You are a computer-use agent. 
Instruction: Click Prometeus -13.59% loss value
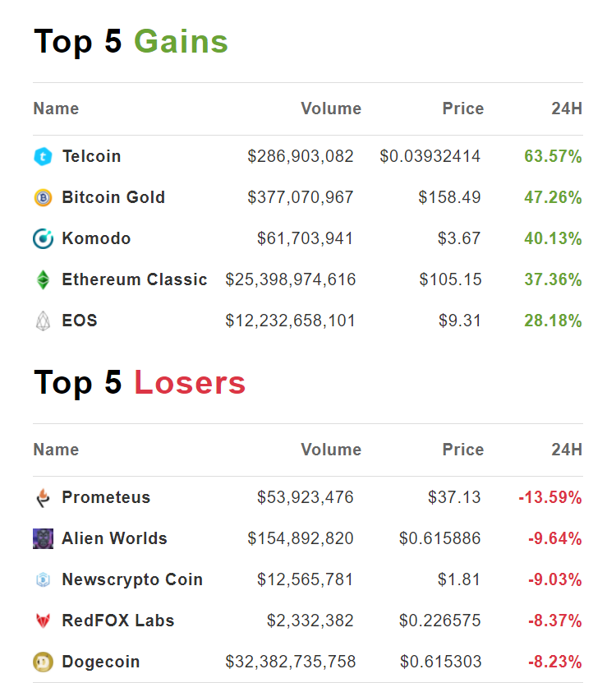(x=550, y=497)
